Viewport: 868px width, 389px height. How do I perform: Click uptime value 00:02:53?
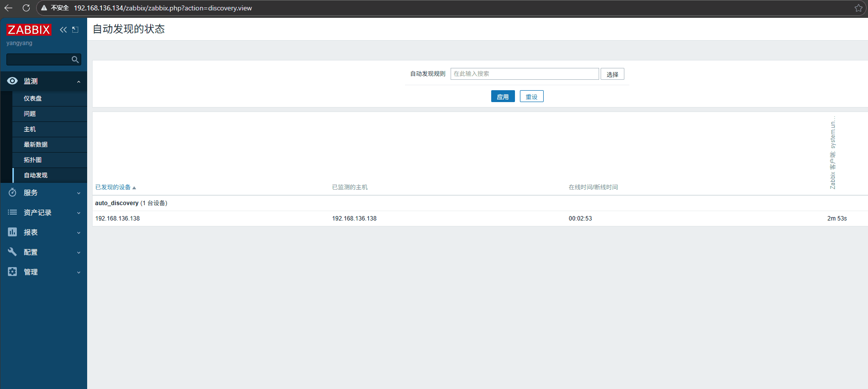580,219
